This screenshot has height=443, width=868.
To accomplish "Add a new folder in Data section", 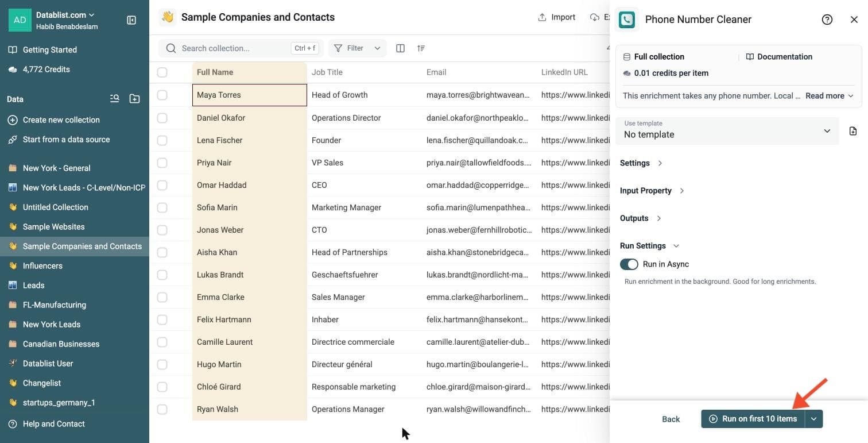I will pos(134,99).
